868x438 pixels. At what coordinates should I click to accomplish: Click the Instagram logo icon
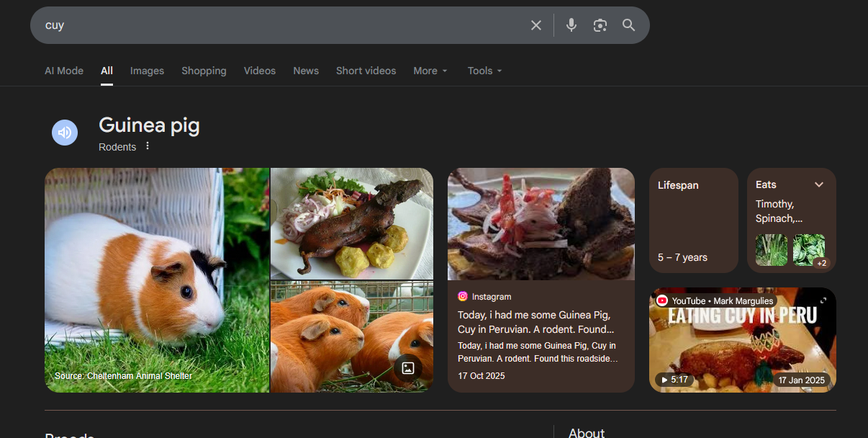tap(463, 296)
